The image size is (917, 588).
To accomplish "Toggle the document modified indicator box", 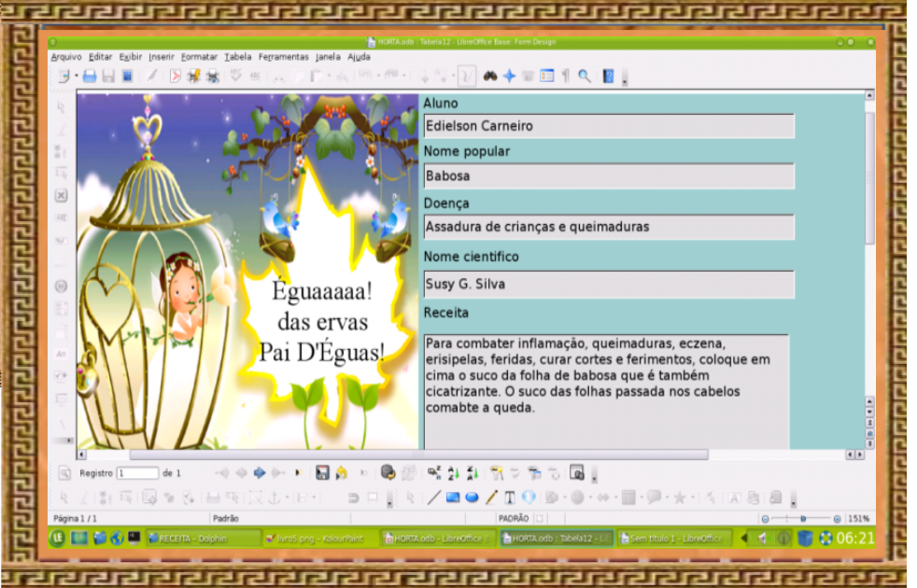I will tap(540, 518).
